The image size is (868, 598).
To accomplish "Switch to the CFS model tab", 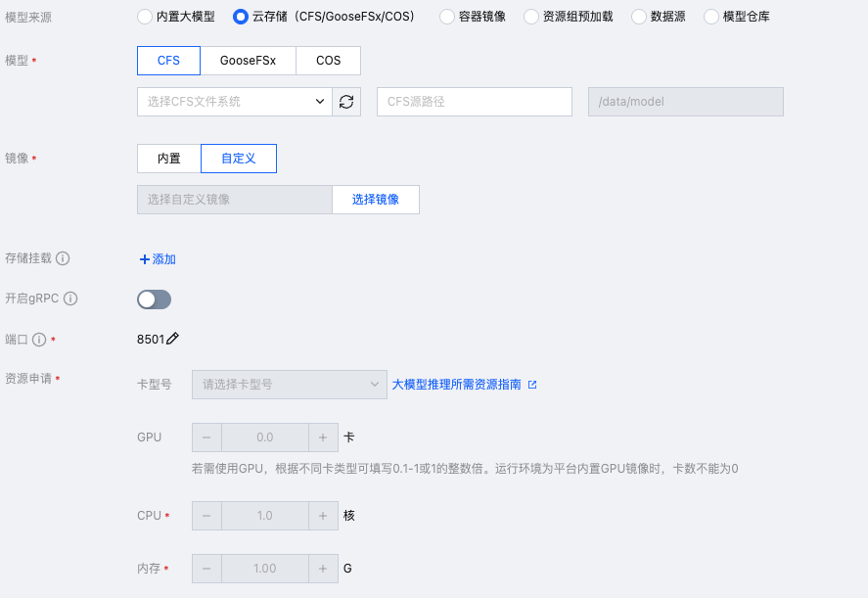I will point(168,61).
